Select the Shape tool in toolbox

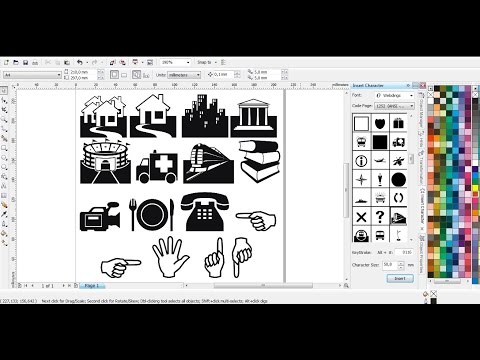(x=4, y=100)
